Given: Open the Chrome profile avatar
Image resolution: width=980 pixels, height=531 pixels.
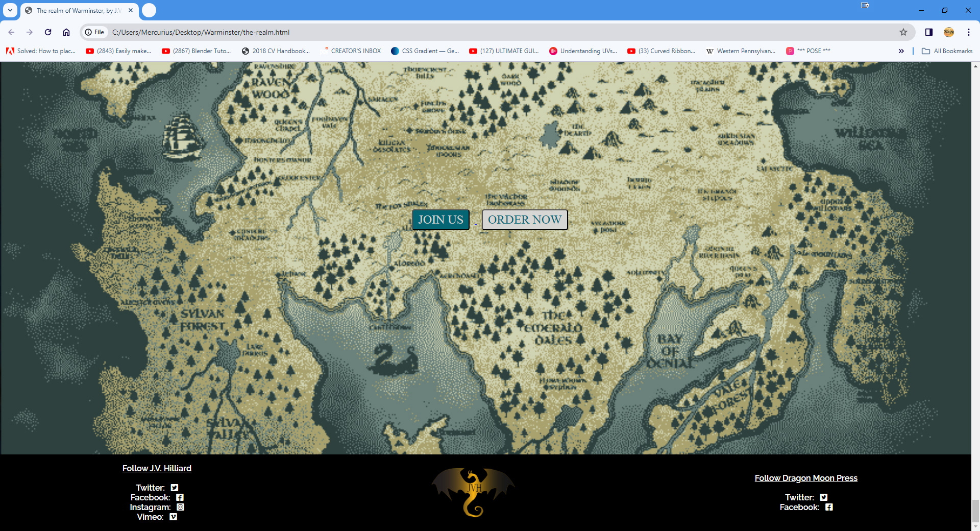Looking at the screenshot, I should (949, 32).
